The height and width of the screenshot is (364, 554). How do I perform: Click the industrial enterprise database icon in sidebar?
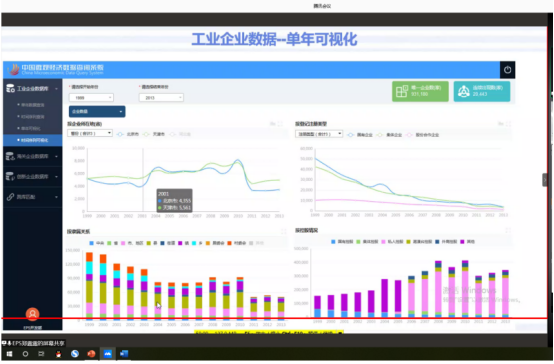click(11, 88)
